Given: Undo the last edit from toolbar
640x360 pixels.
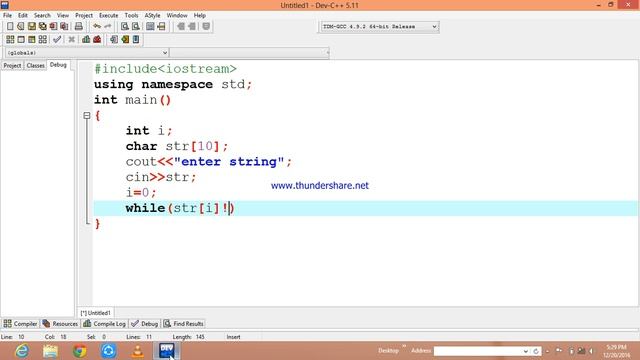Looking at the screenshot, I should click(97, 27).
